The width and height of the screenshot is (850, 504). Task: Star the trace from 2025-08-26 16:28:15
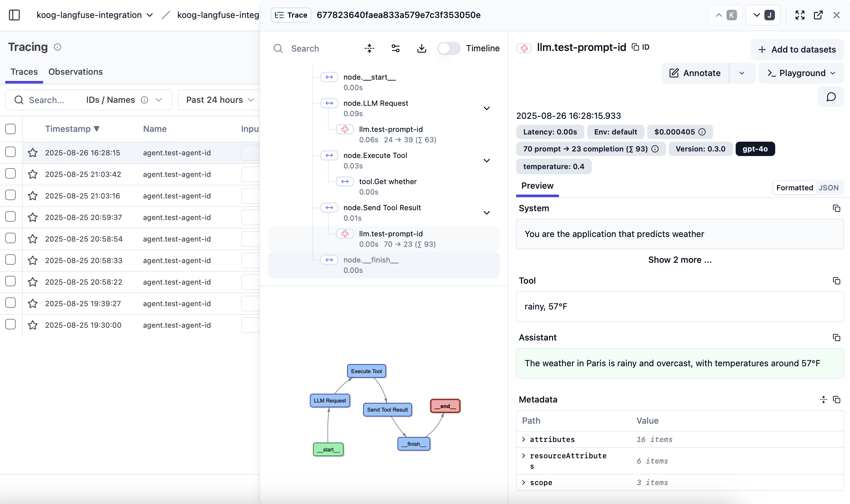[x=33, y=152]
